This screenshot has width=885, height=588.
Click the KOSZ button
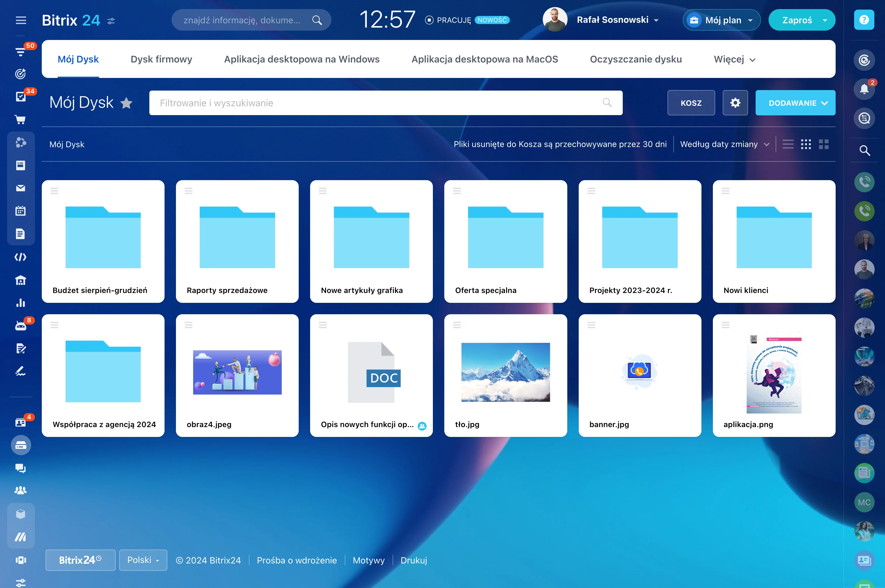(x=691, y=103)
